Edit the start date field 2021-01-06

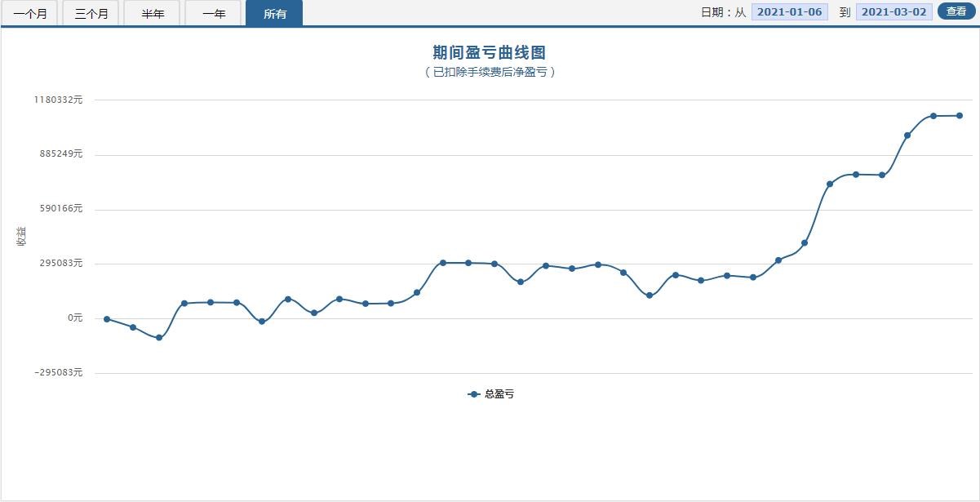(x=790, y=11)
